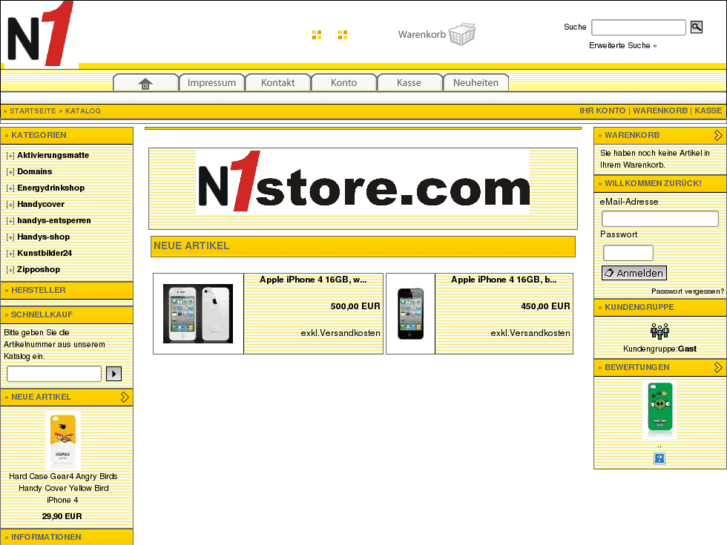This screenshot has width=727, height=545.
Task: Click the Energydrinkshop category name
Action: coord(51,188)
